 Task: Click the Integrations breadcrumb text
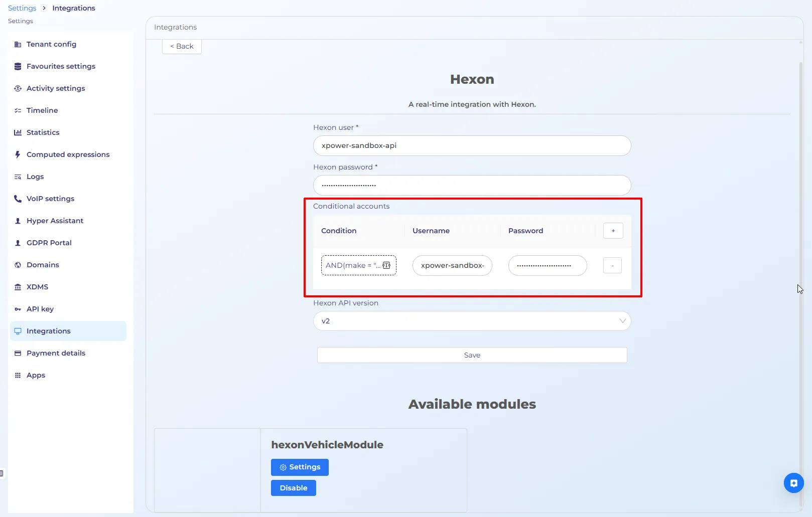(x=74, y=8)
